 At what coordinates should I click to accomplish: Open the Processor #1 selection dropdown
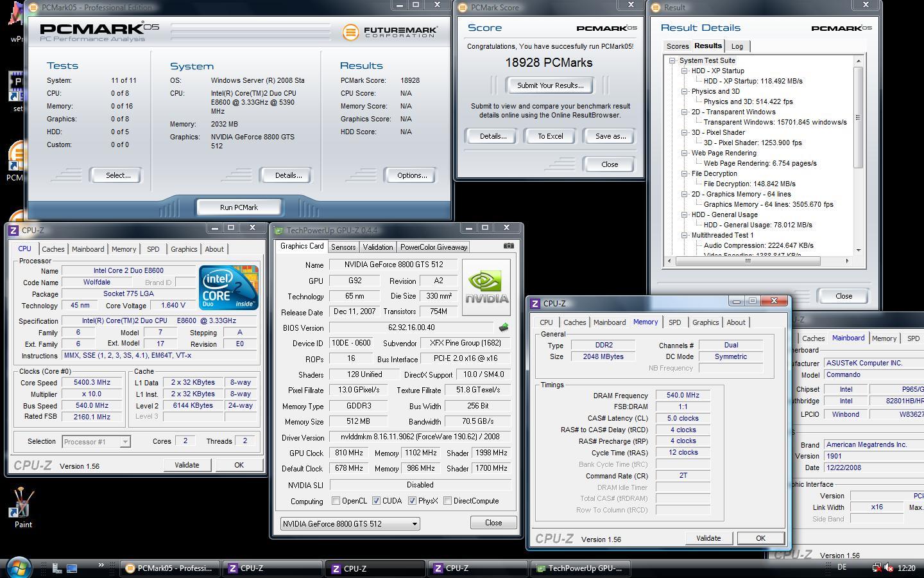(x=96, y=441)
